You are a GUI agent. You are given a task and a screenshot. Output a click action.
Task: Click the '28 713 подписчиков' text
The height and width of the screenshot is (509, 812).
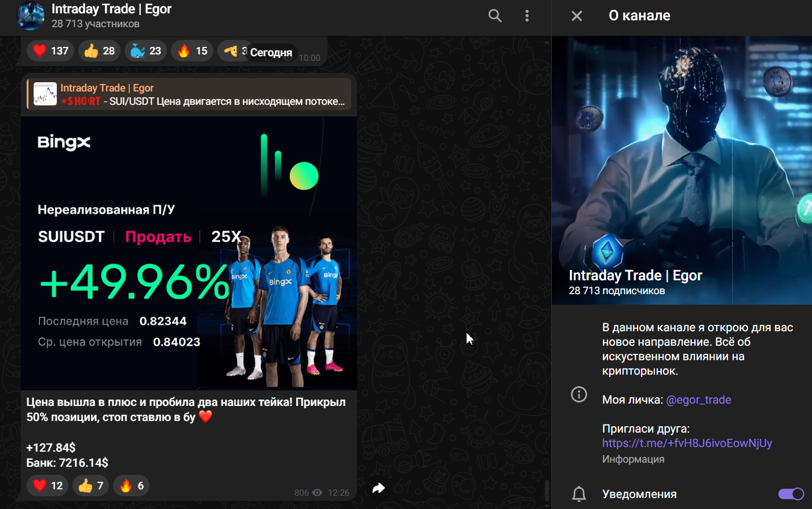click(617, 291)
